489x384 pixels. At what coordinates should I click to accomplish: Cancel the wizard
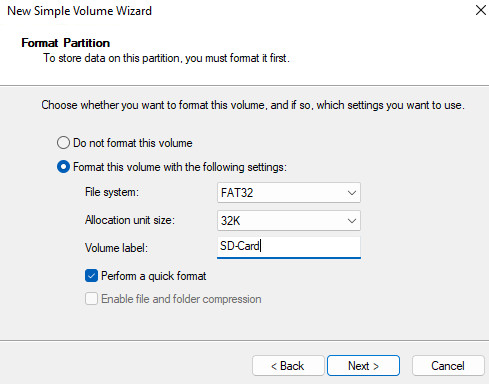click(448, 366)
